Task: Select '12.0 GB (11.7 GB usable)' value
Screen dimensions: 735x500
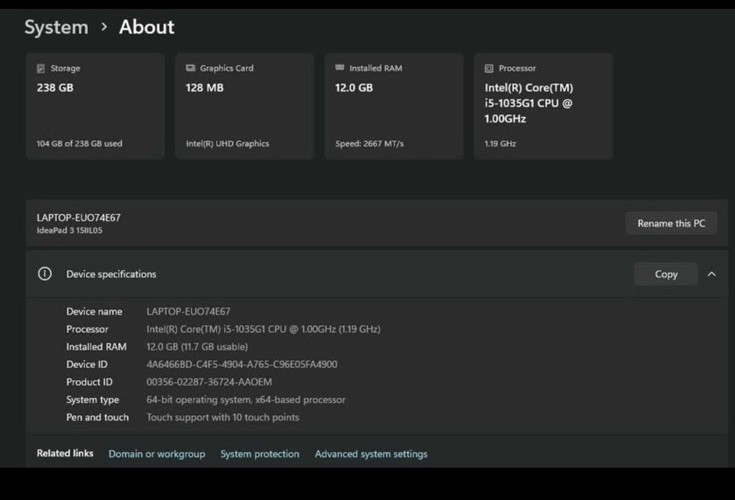Action: tap(197, 347)
